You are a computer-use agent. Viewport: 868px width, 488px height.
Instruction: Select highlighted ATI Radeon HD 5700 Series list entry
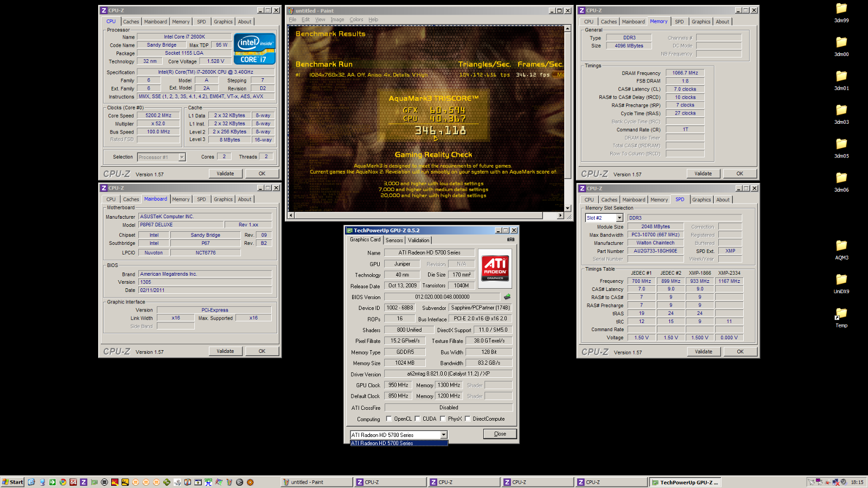(x=399, y=443)
